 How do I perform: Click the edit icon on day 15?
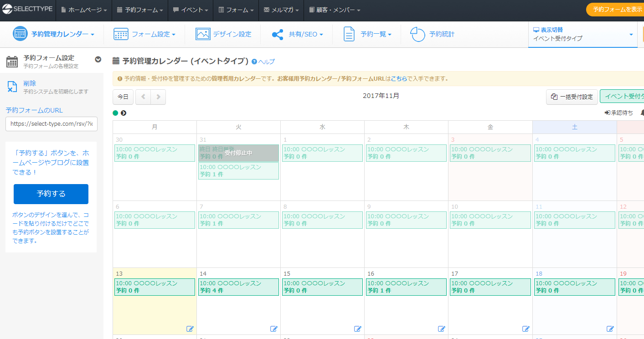[358, 329]
